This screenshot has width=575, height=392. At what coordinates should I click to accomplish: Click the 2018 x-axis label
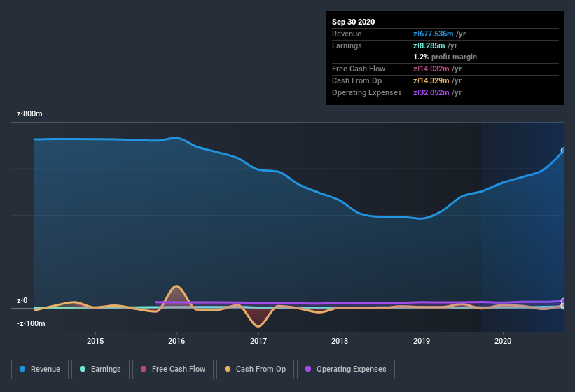[x=340, y=341]
